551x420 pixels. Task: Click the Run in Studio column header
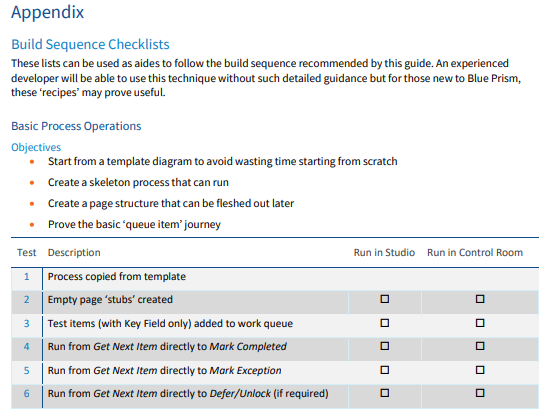[384, 253]
